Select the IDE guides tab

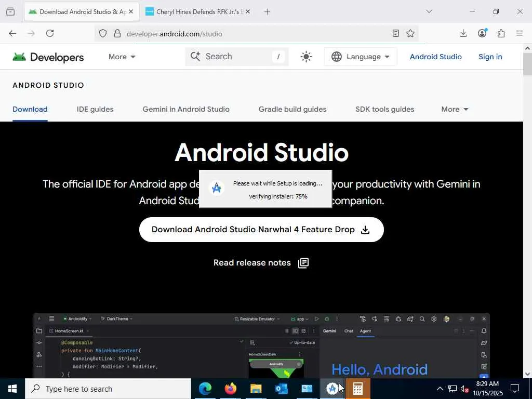[95, 109]
